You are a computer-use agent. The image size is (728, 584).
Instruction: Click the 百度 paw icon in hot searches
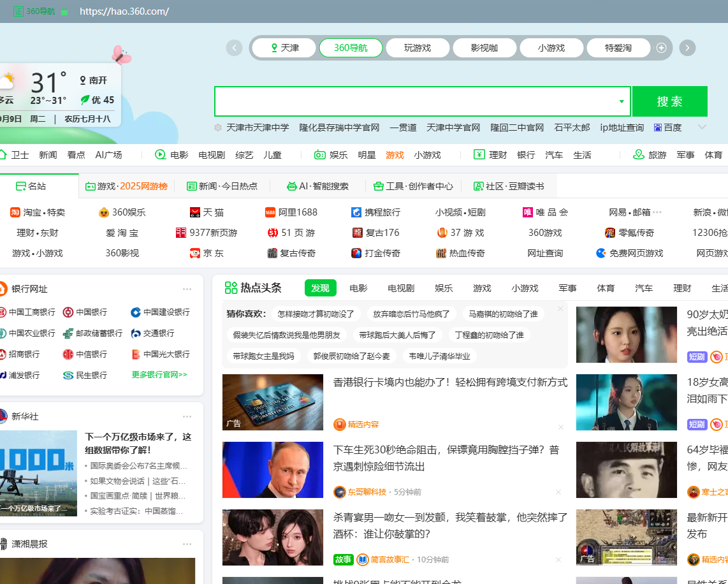point(657,128)
